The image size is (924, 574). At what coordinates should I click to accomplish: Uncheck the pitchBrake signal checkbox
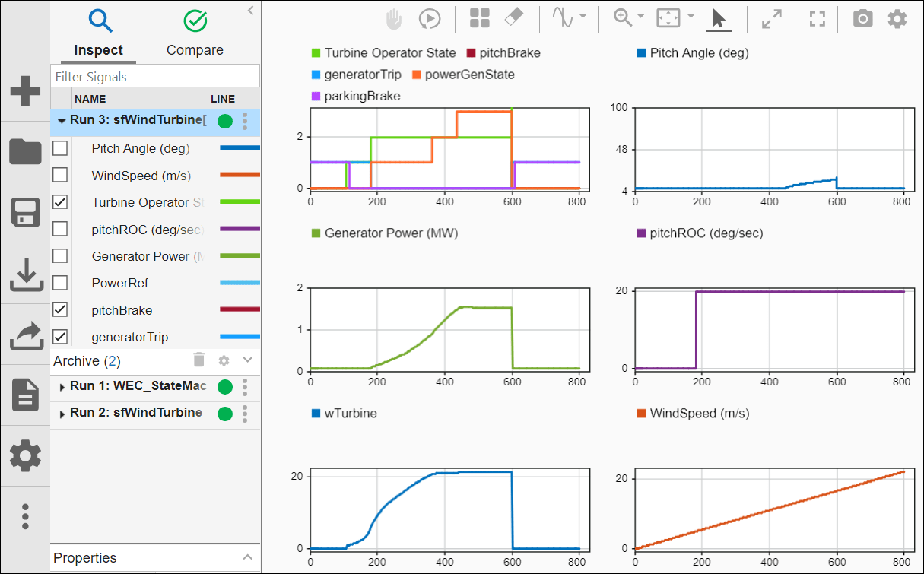click(59, 310)
